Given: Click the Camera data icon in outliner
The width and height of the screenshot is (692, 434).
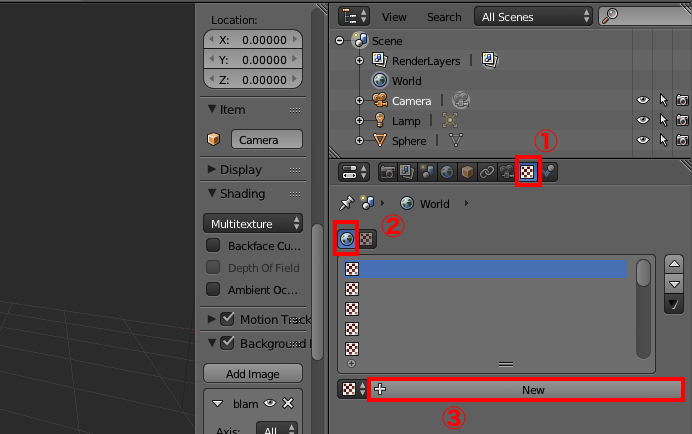Looking at the screenshot, I should pyautogui.click(x=461, y=100).
